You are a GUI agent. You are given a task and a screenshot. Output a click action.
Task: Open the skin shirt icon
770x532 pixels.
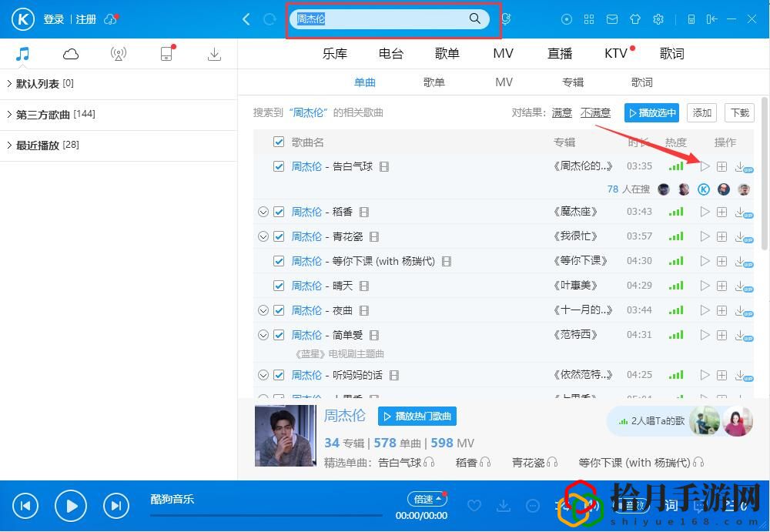point(635,19)
